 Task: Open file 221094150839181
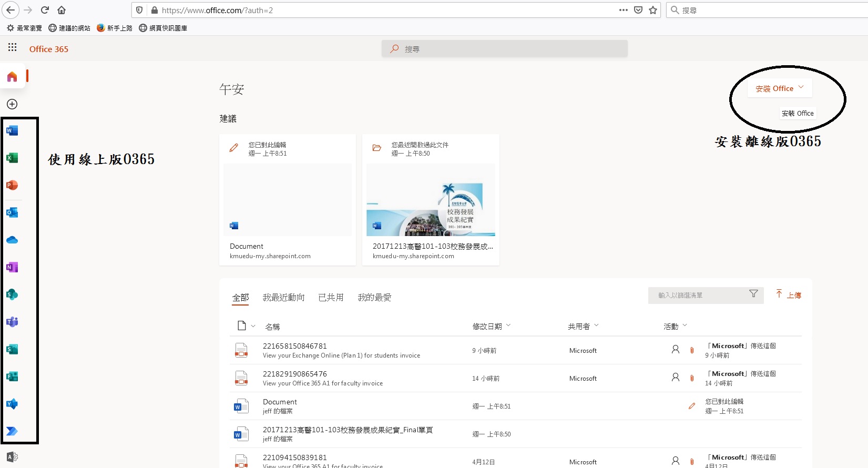[x=295, y=457]
